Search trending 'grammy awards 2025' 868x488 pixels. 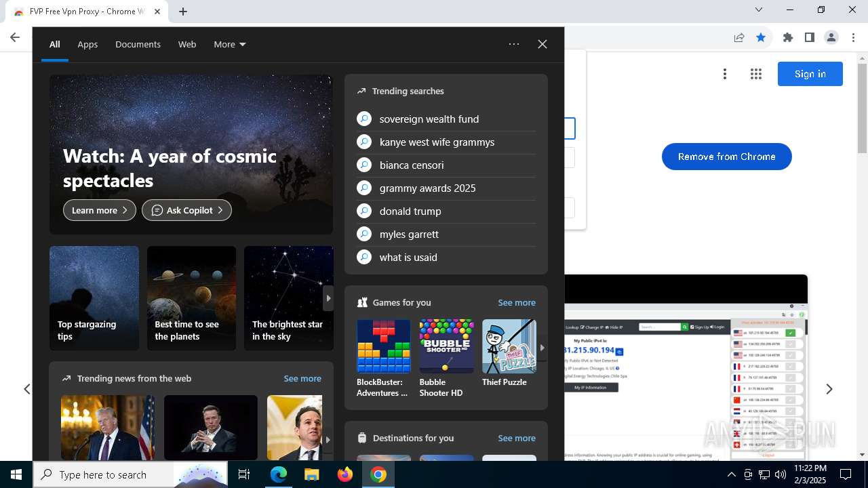coord(446,188)
